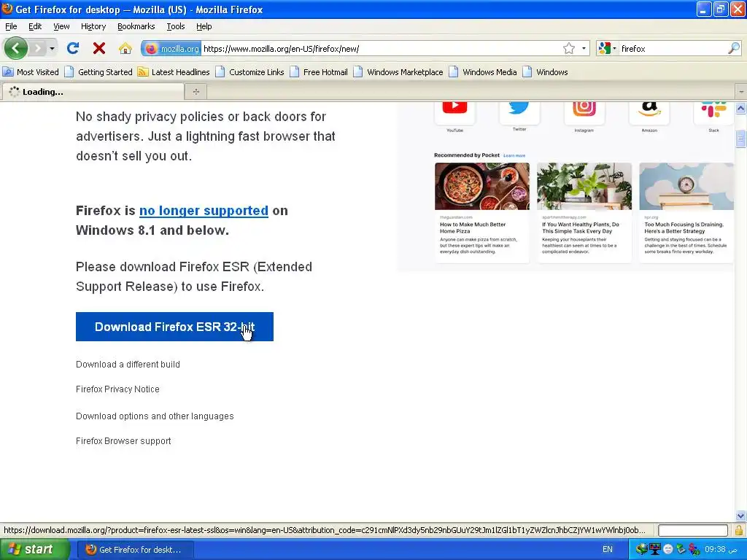The image size is (747, 560).
Task: Open the History menu
Action: [93, 26]
